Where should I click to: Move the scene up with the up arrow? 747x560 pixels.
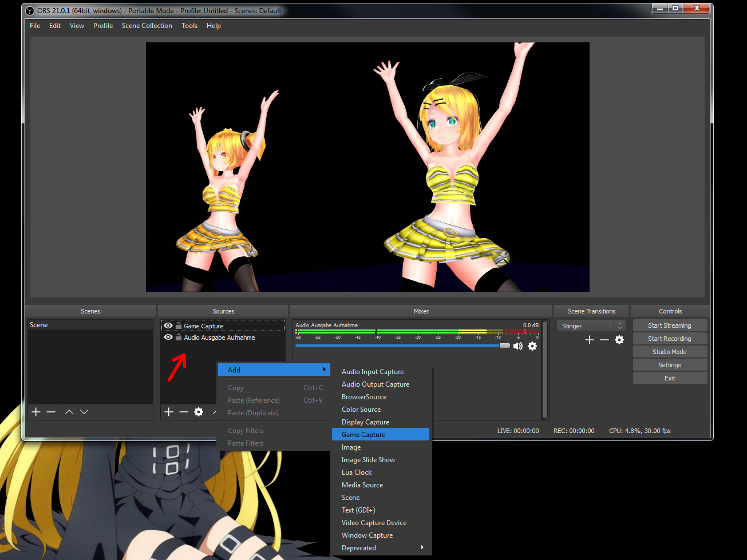[69, 412]
